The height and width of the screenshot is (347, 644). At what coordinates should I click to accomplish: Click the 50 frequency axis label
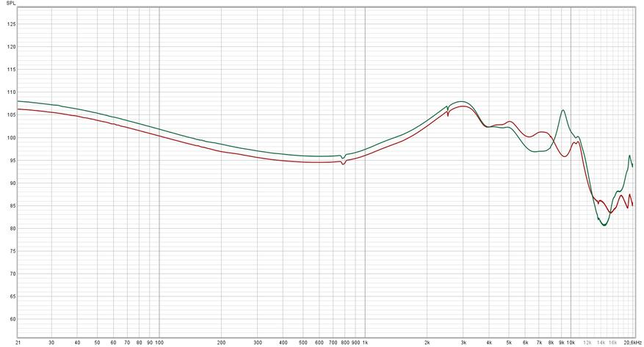(98, 343)
